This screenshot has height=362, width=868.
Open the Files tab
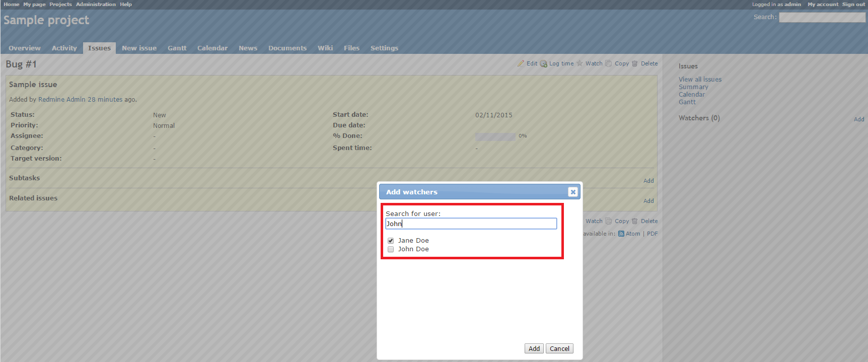coord(351,48)
